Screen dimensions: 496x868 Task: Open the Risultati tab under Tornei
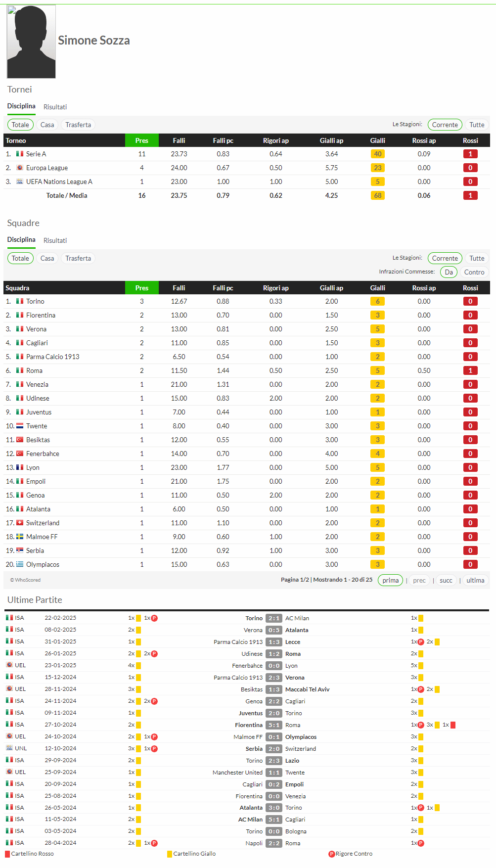point(55,107)
